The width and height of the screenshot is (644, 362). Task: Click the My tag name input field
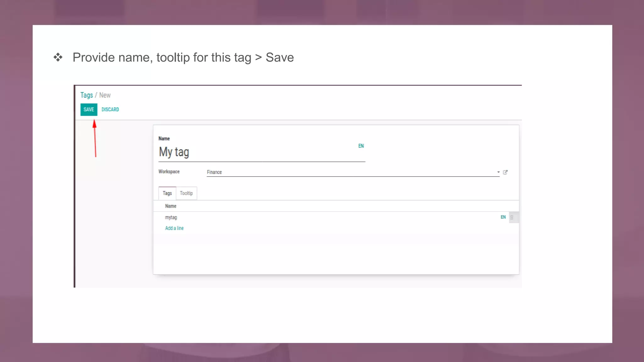tap(258, 152)
